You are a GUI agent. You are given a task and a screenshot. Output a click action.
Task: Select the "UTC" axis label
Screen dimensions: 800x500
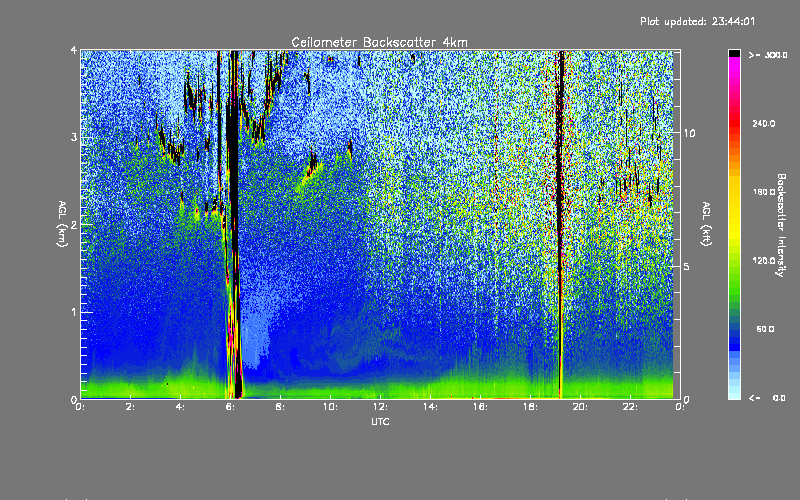[380, 421]
